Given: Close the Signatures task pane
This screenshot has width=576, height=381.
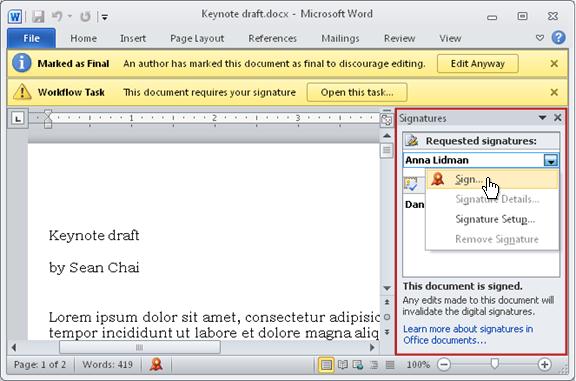Looking at the screenshot, I should [558, 118].
